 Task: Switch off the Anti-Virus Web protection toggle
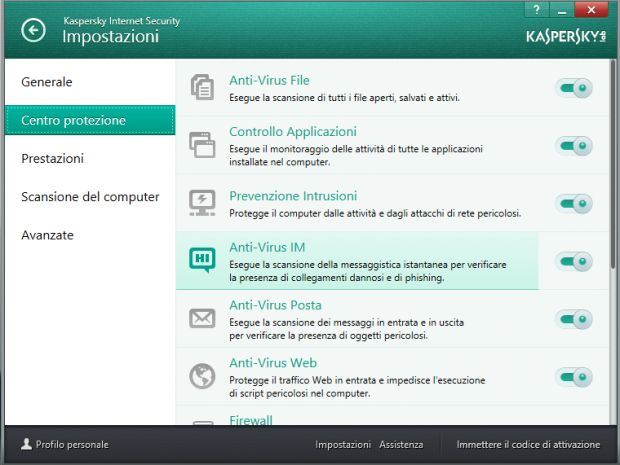tap(574, 377)
